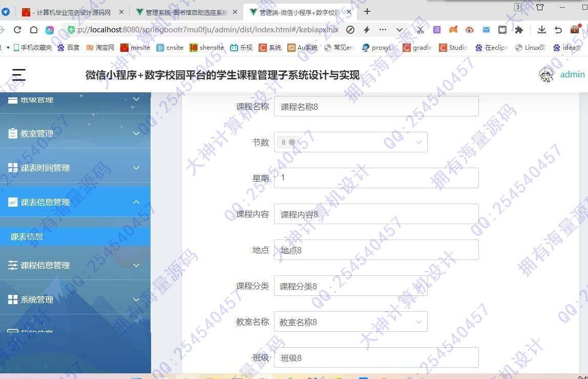Image resolution: width=588 pixels, height=379 pixels.
Task: Open the 手机收藏夹 bookmark folder
Action: (33, 47)
